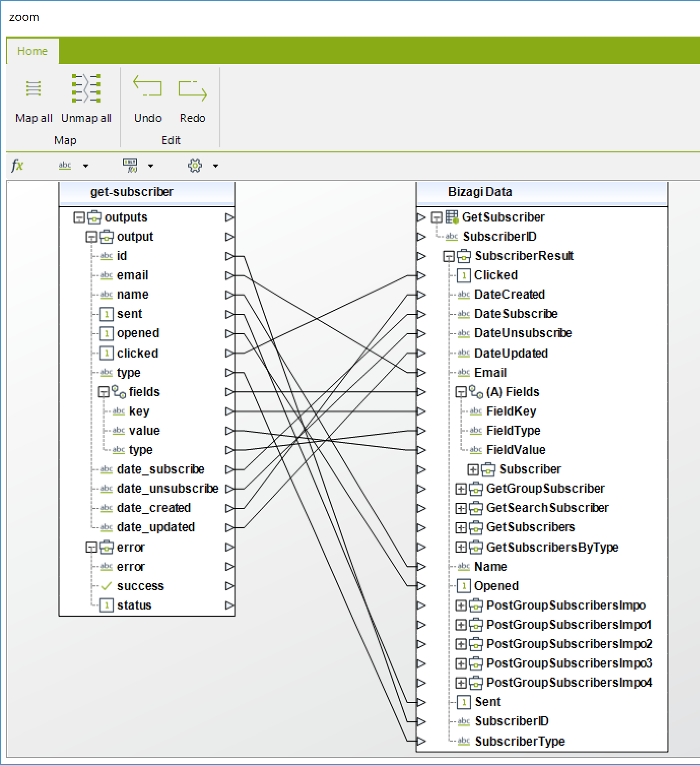Switch to the Home ribbon tab
This screenshot has height=765, width=700.
click(32, 51)
